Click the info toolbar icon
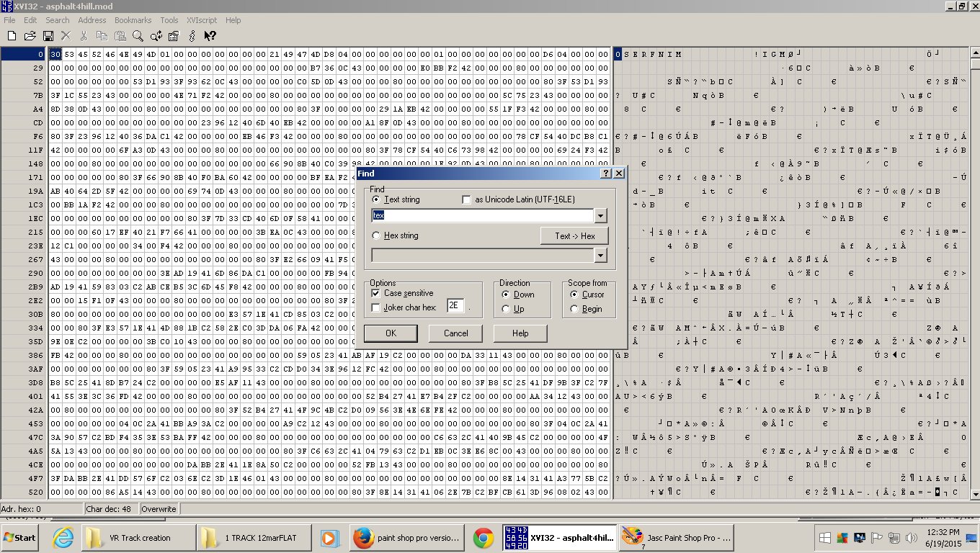 tap(192, 35)
